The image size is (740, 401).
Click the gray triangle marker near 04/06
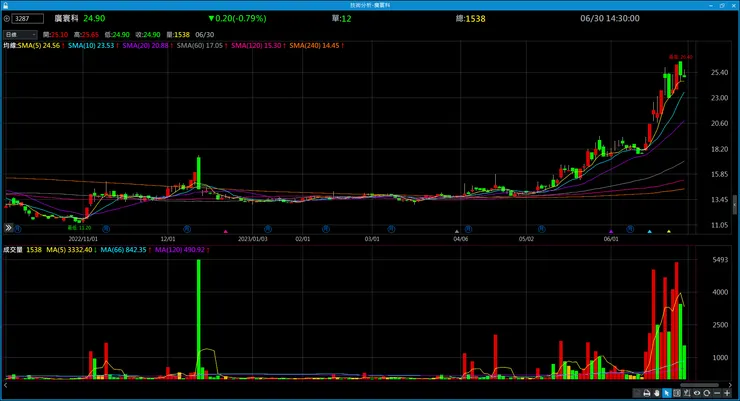(x=456, y=232)
